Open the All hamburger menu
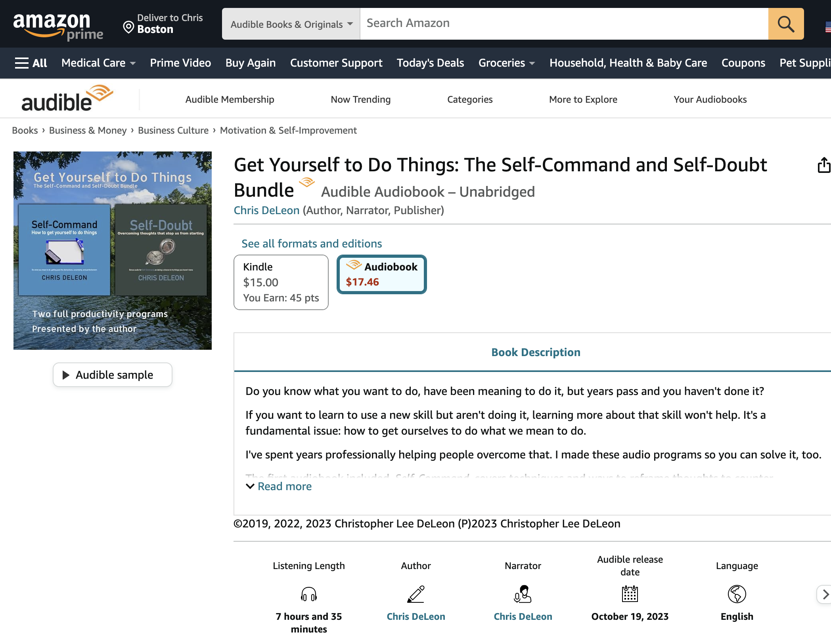Viewport: 831px width, 644px height. tap(31, 63)
